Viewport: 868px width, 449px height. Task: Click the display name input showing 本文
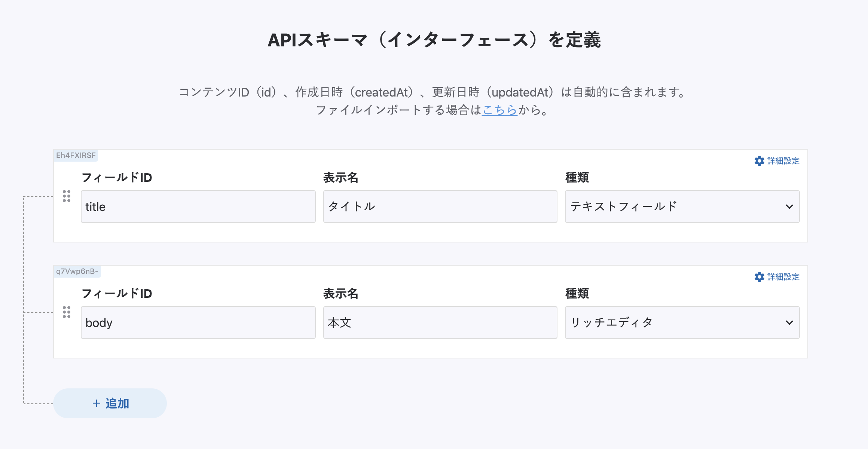pos(440,323)
